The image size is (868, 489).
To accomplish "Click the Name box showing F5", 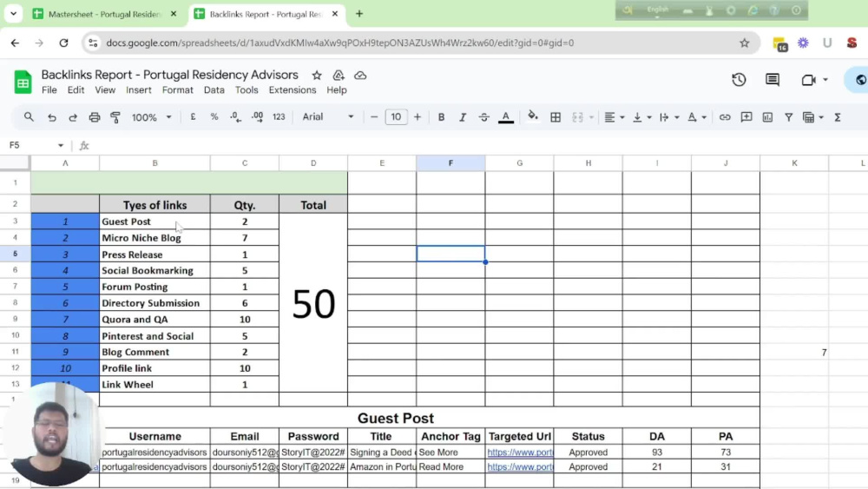I will click(36, 145).
